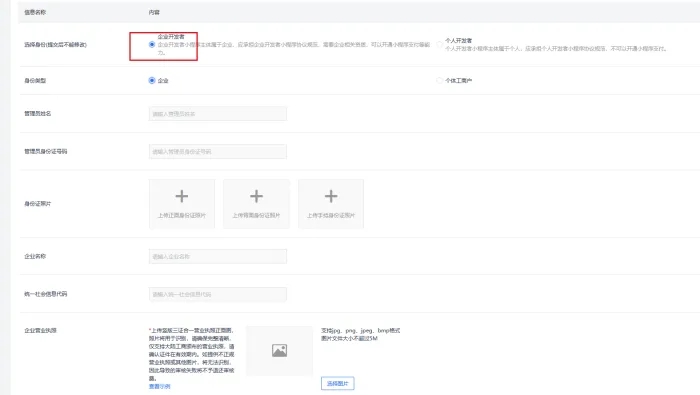Image resolution: width=700 pixels, height=395 pixels.
Task: Click the business license image placeholder icon
Action: click(x=279, y=350)
